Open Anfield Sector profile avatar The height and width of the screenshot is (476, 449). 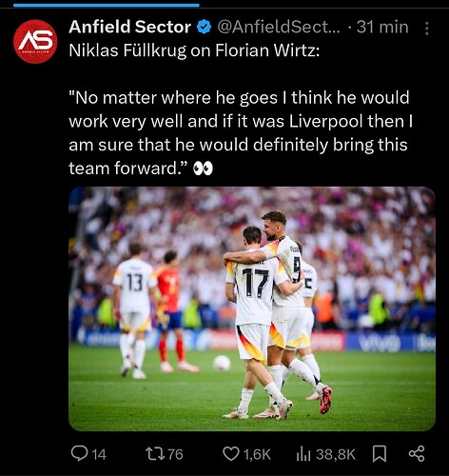tap(35, 42)
